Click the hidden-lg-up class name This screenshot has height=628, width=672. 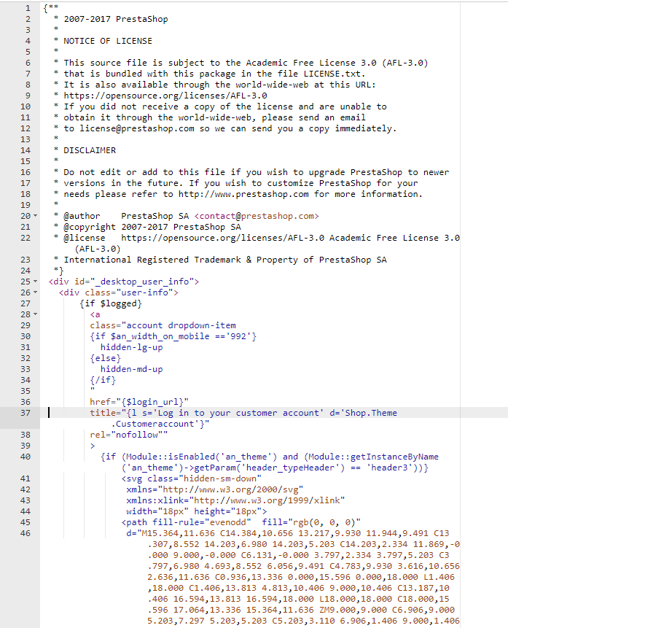tap(132, 347)
